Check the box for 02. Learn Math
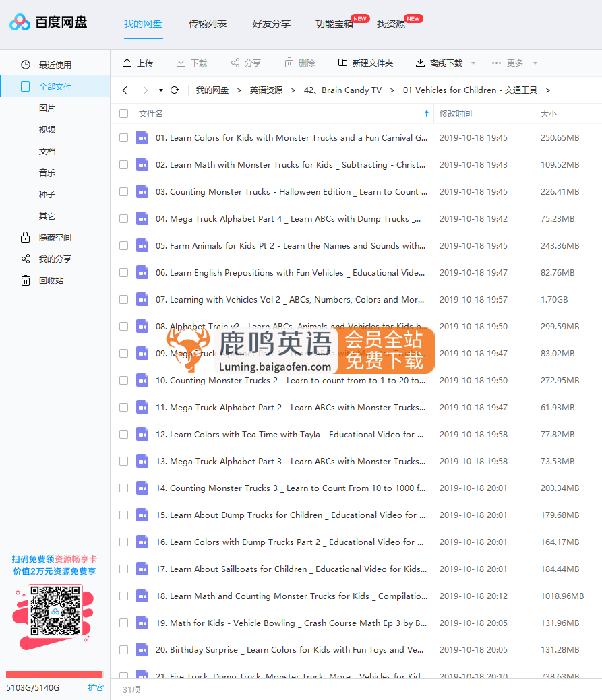This screenshot has width=602, height=700. pyautogui.click(x=124, y=165)
